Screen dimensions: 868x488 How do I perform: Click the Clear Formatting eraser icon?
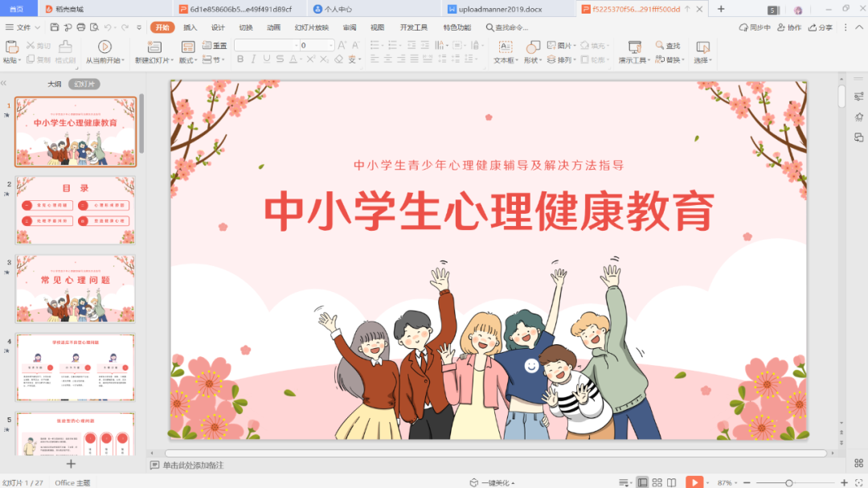[339, 59]
